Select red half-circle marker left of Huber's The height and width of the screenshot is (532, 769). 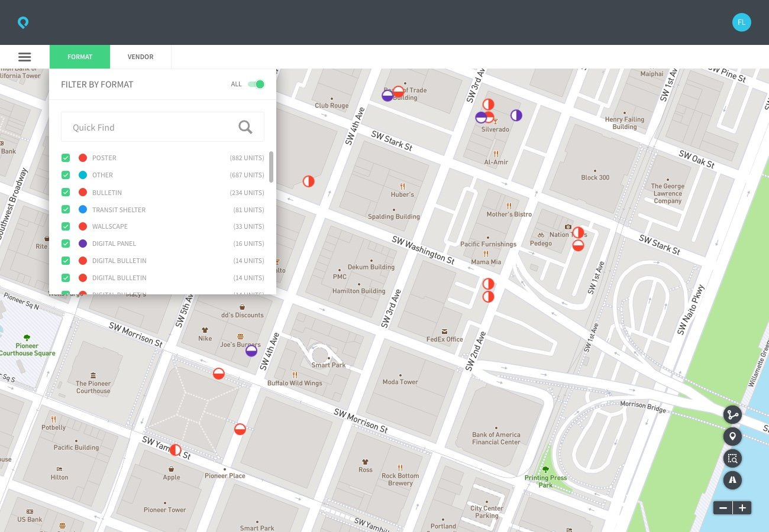click(308, 181)
